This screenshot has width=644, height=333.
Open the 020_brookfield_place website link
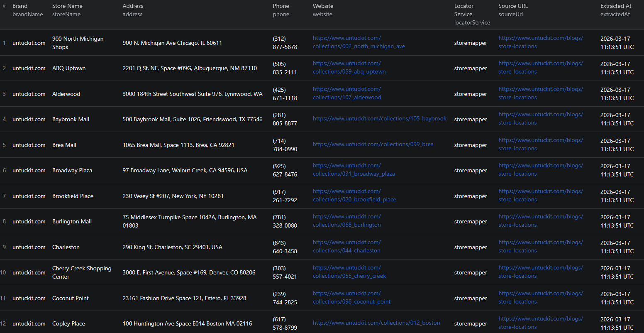click(354, 196)
